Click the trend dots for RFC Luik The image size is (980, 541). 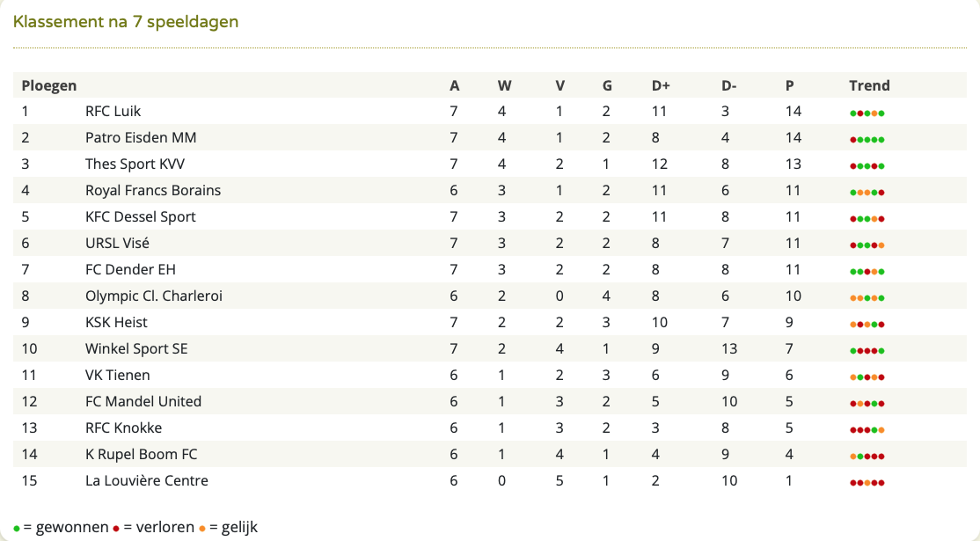point(867,113)
